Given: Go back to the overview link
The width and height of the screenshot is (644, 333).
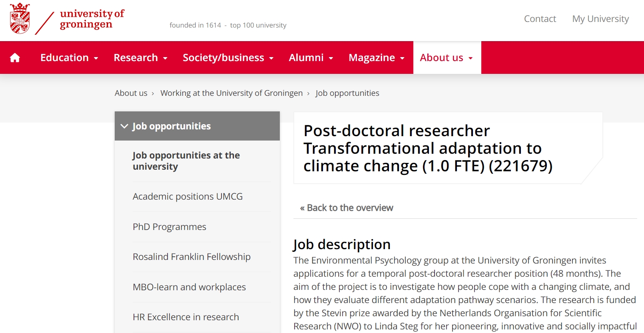Looking at the screenshot, I should 347,208.
